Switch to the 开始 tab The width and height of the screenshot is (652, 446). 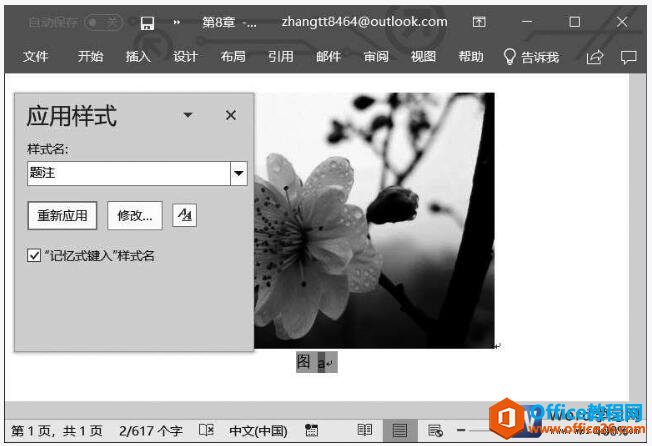click(90, 56)
